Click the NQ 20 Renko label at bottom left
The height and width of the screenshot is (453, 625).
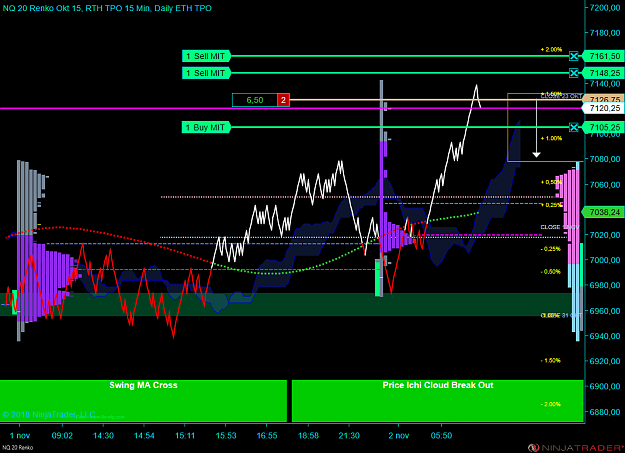pyautogui.click(x=18, y=448)
